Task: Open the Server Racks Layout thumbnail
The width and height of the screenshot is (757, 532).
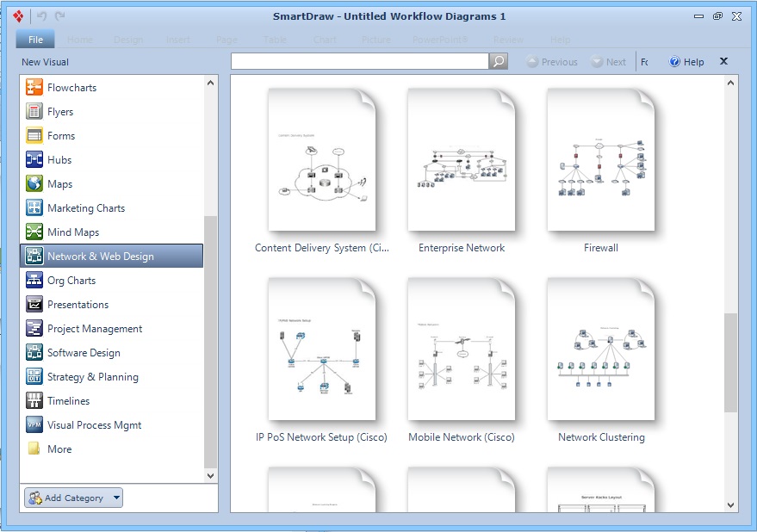Action: [x=601, y=489]
